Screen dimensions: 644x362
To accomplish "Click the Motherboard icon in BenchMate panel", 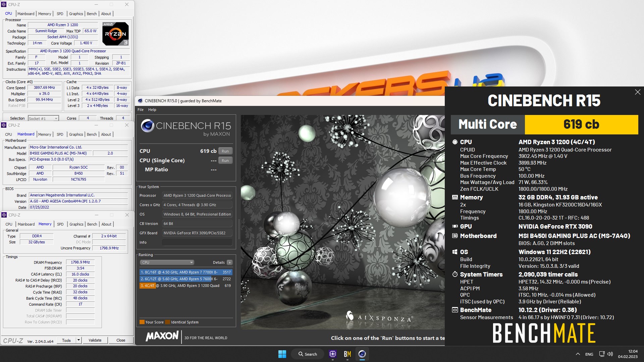I will tap(455, 236).
